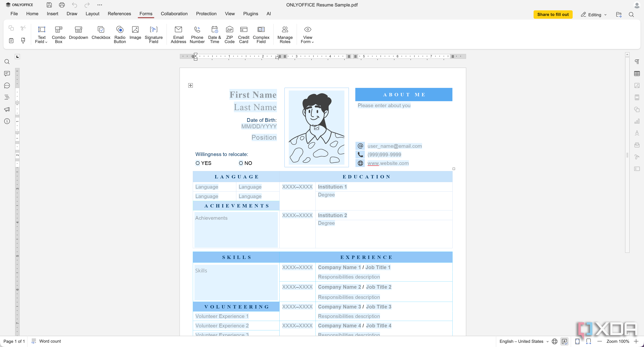The width and height of the screenshot is (644, 347).
Task: Insert an Email Address field
Action: click(178, 35)
